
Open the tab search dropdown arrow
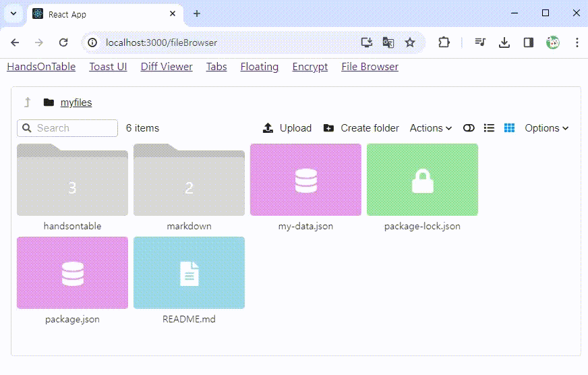point(13,14)
